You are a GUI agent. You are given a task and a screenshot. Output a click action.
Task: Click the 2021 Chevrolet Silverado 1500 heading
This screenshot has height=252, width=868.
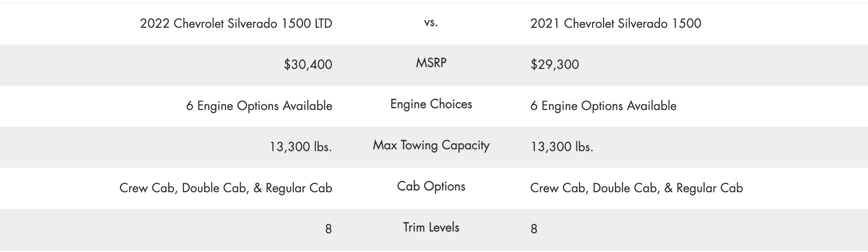(616, 24)
